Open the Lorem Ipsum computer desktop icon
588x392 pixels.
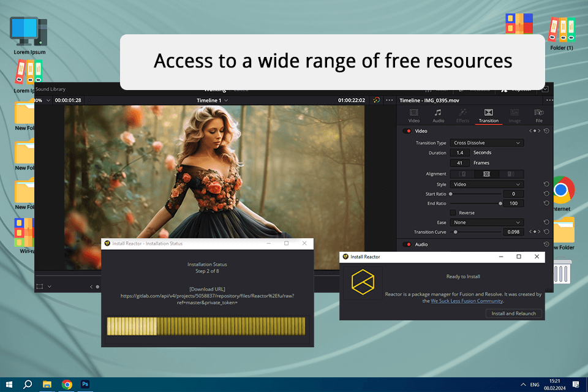(29, 36)
